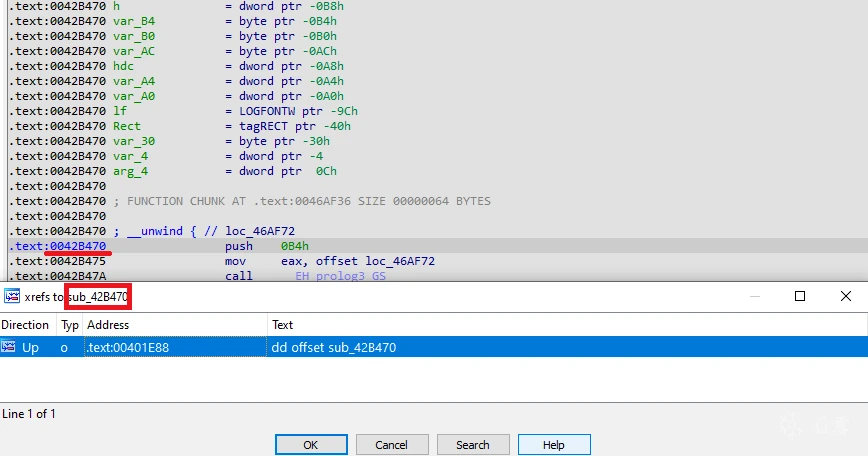This screenshot has width=868, height=456.
Task: Click the Cancel button
Action: point(392,445)
